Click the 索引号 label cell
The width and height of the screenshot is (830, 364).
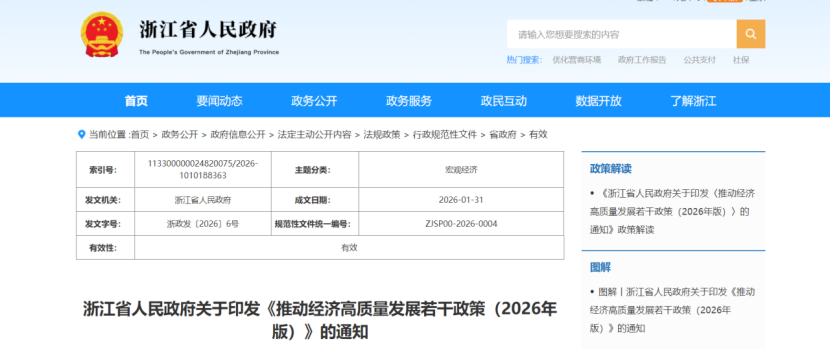[105, 169]
